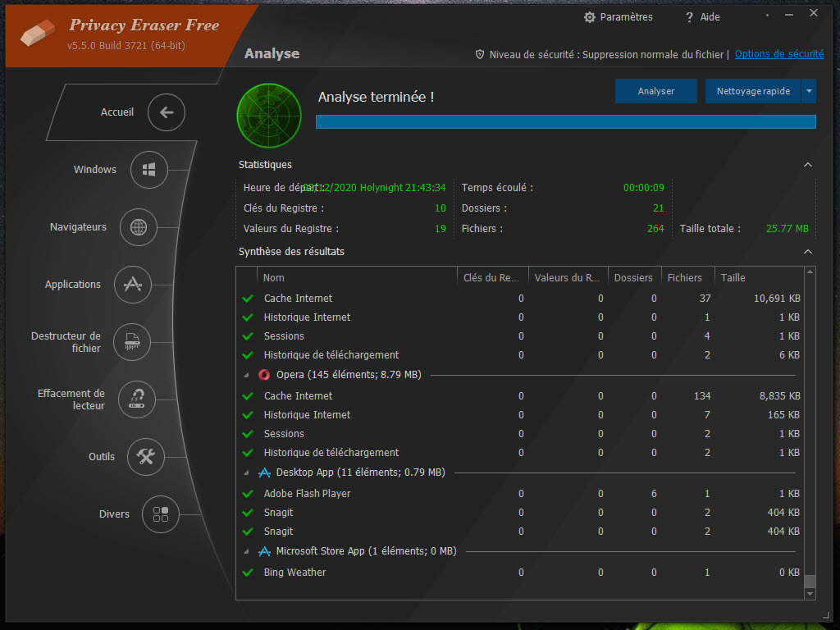Viewport: 840px width, 630px height.
Task: Click the analysis progress bar
Action: tap(565, 122)
